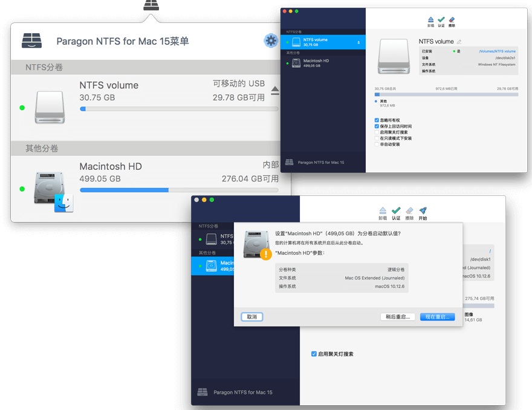Click the 擦除 (erase) eraser icon

(452, 21)
